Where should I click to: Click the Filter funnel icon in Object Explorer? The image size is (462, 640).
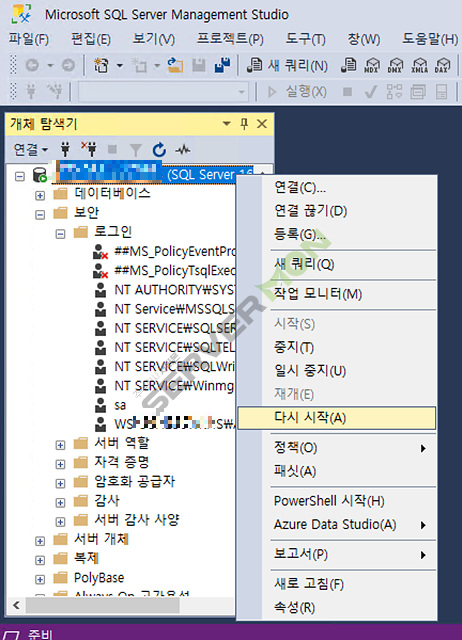pos(135,150)
